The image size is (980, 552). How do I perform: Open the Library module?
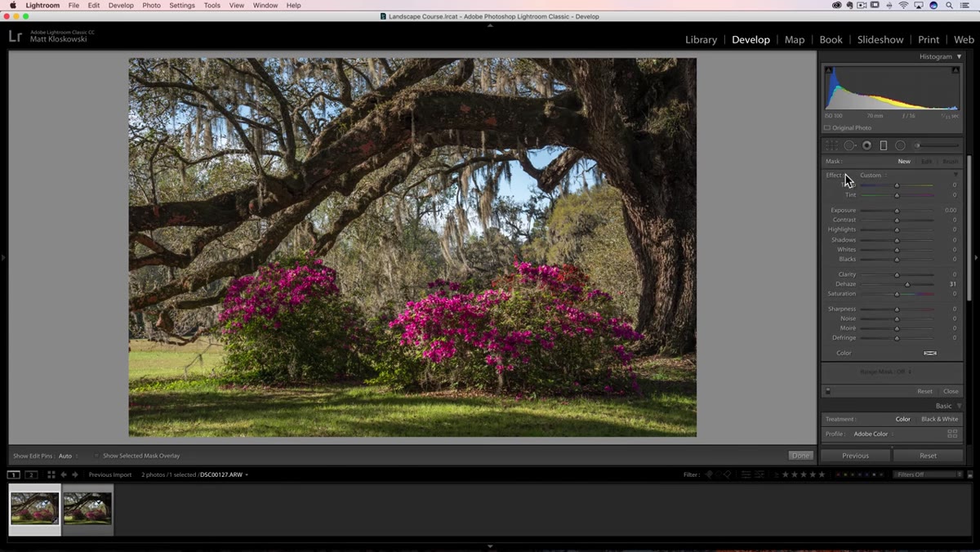click(x=701, y=39)
